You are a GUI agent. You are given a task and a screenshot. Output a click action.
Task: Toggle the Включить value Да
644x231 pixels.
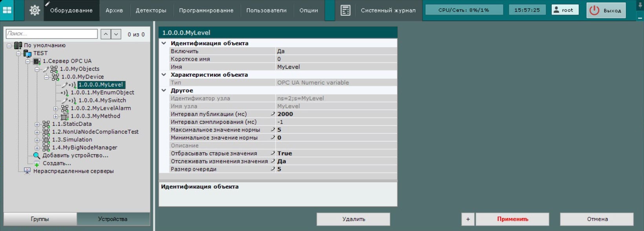pos(336,51)
